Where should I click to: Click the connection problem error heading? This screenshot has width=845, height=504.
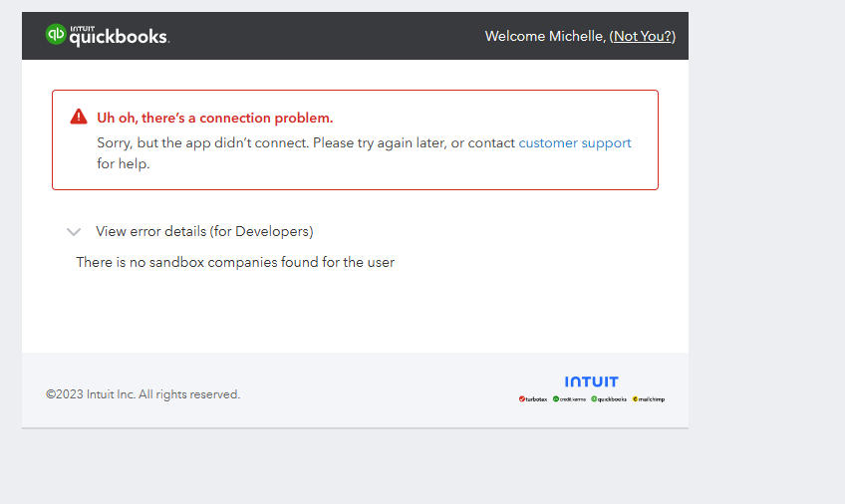pos(215,118)
